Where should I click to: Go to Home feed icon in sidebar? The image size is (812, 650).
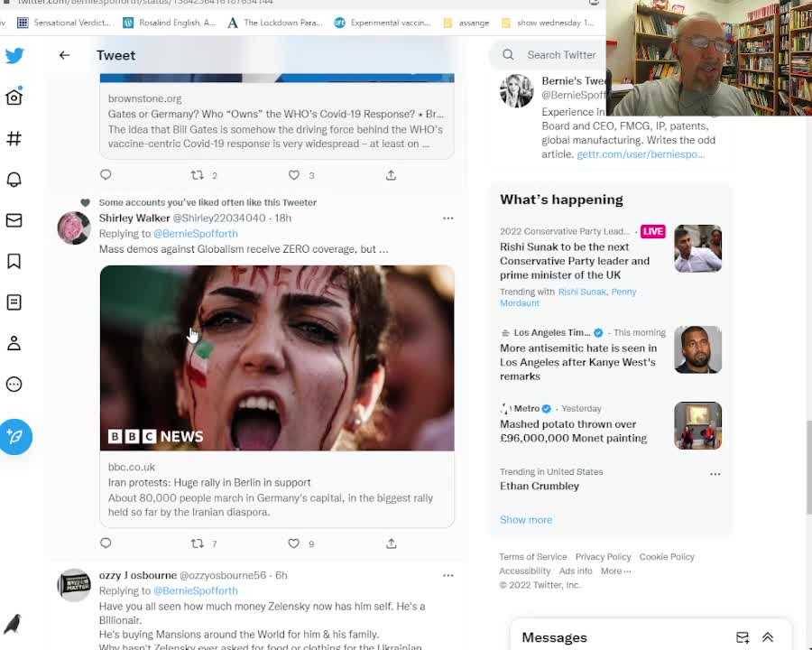pyautogui.click(x=14, y=97)
